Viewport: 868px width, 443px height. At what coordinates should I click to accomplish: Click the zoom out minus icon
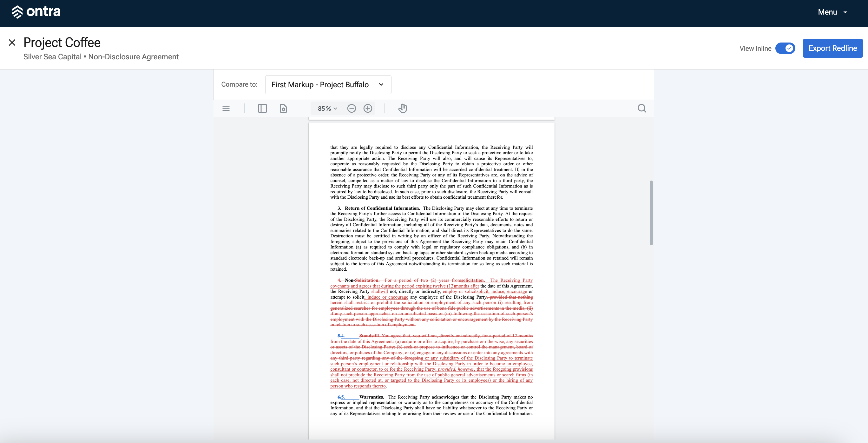352,109
